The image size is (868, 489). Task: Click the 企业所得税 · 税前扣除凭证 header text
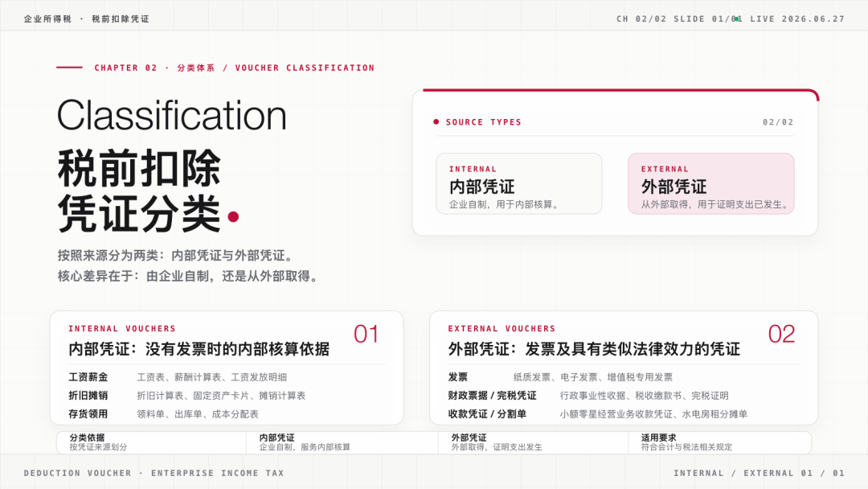86,18
